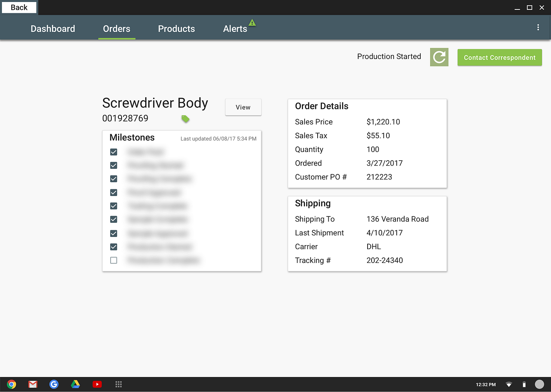Image resolution: width=551 pixels, height=392 pixels.
Task: Click the Contact Correspondent button
Action: (499, 57)
